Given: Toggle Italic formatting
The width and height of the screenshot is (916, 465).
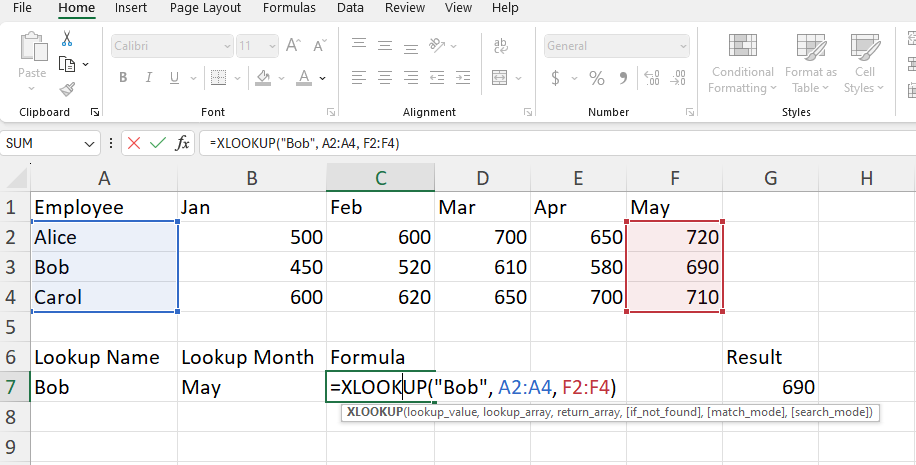Looking at the screenshot, I should pyautogui.click(x=150, y=78).
